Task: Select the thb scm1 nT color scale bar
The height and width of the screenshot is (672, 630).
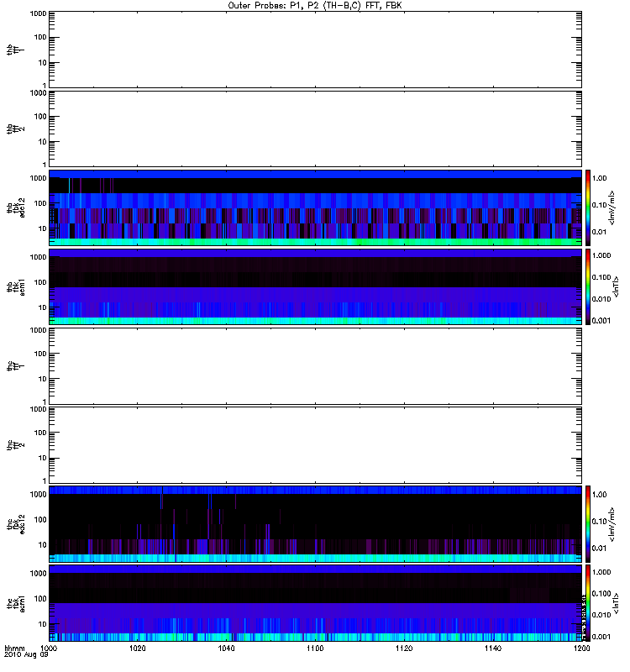Action: pos(590,286)
